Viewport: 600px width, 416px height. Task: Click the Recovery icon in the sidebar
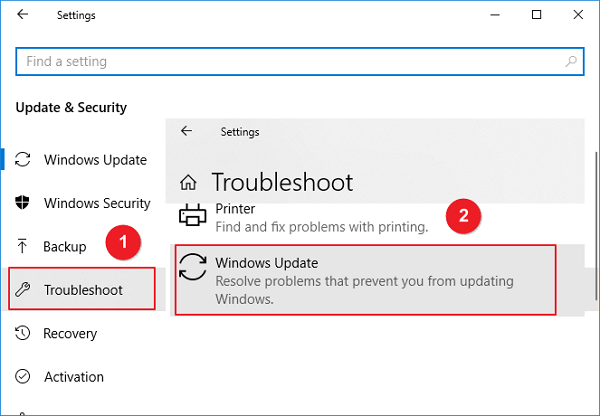click(24, 334)
